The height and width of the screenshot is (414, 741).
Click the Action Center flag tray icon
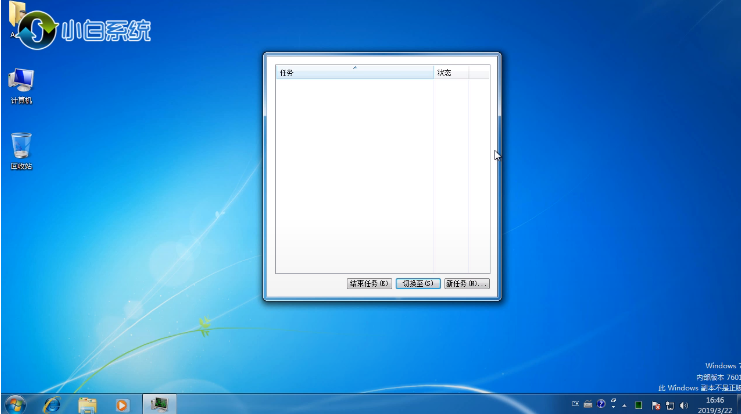pyautogui.click(x=654, y=405)
